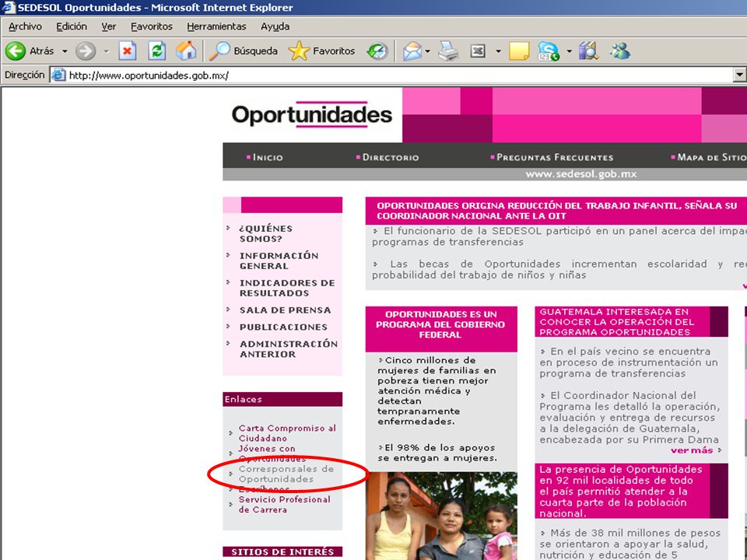Print page using printer icon
This screenshot has width=747, height=560.
(x=448, y=51)
